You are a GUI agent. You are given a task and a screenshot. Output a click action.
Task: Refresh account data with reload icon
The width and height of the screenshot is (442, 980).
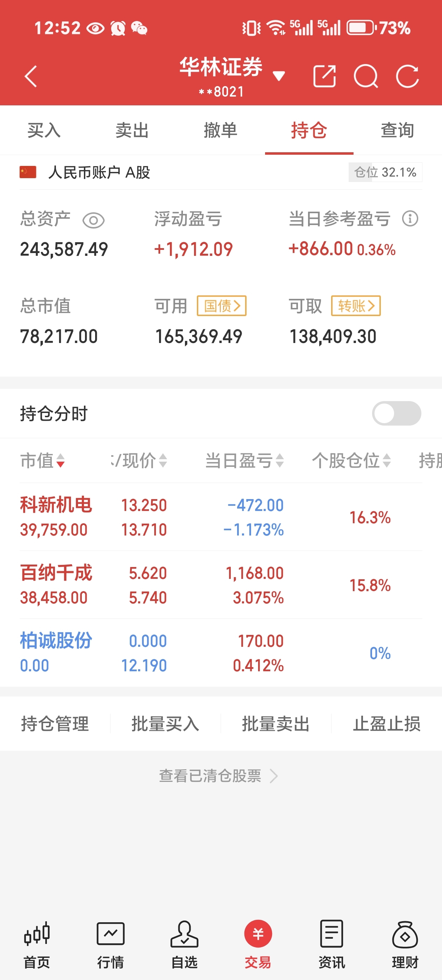[407, 76]
